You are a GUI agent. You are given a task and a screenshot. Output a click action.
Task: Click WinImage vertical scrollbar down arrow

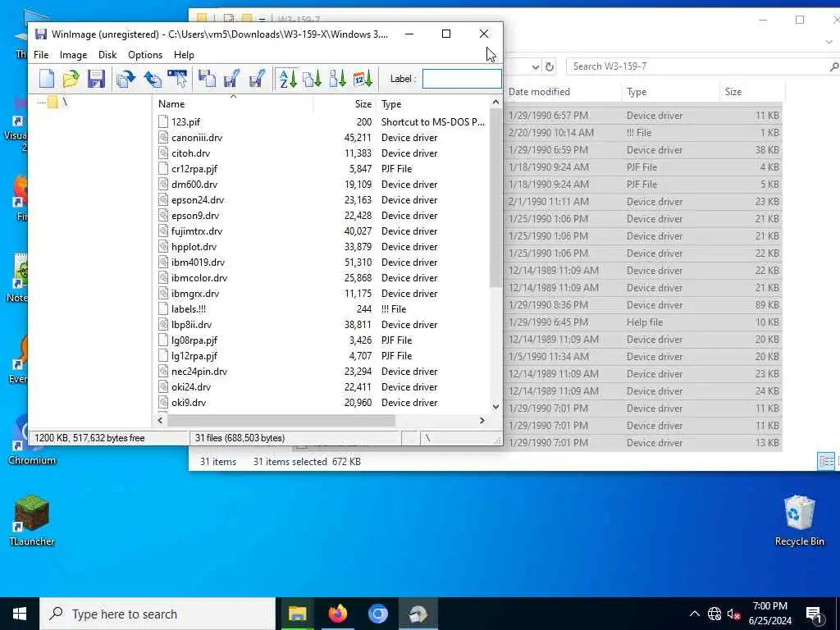(495, 407)
